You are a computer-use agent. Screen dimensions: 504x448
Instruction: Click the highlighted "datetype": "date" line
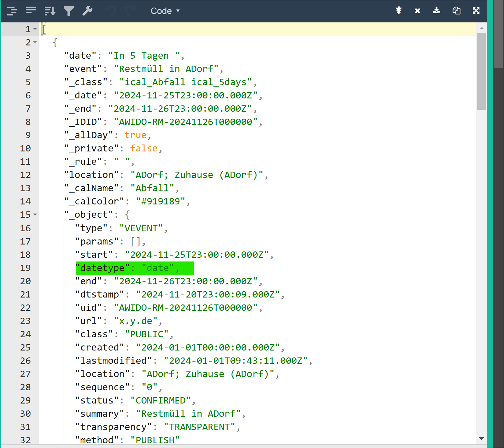(x=135, y=268)
